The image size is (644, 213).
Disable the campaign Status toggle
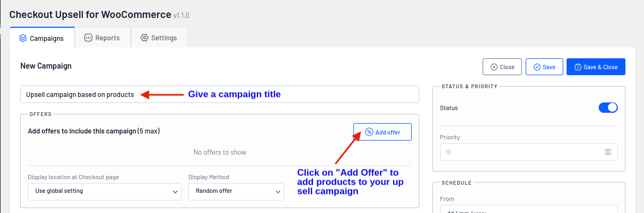click(x=608, y=108)
